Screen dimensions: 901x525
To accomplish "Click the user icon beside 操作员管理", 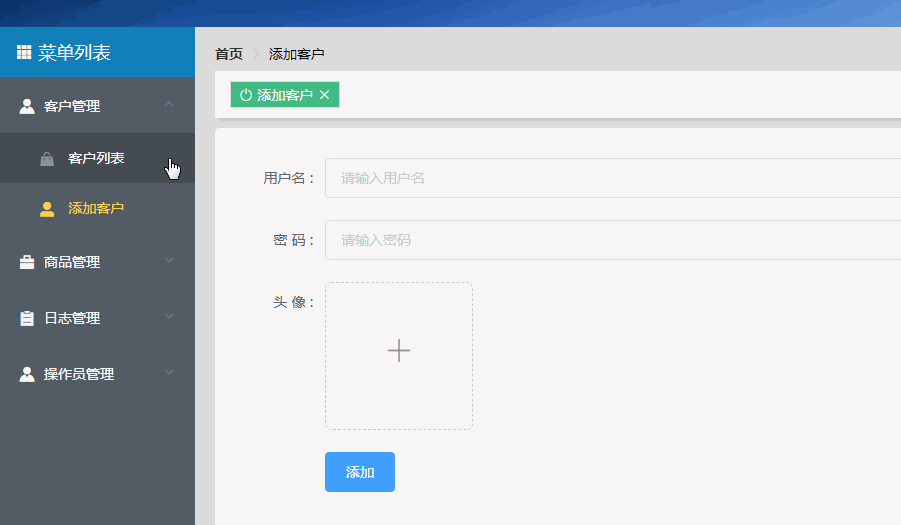I will coord(27,375).
